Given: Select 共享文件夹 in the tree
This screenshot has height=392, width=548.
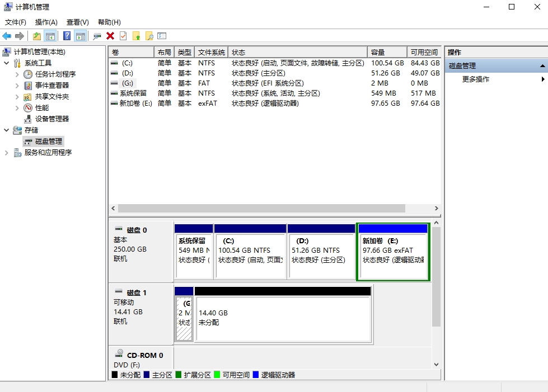Looking at the screenshot, I should pos(51,96).
